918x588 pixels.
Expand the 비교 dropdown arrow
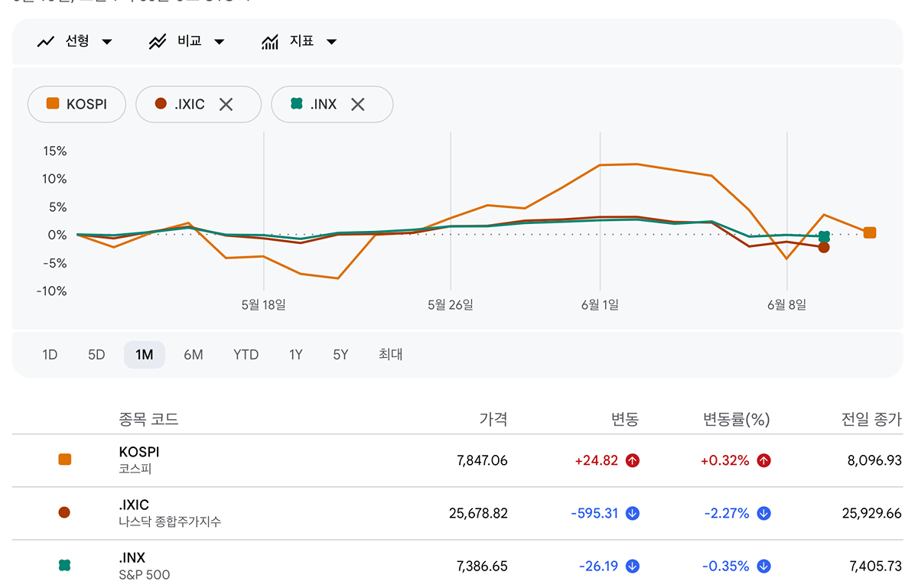pos(220,42)
